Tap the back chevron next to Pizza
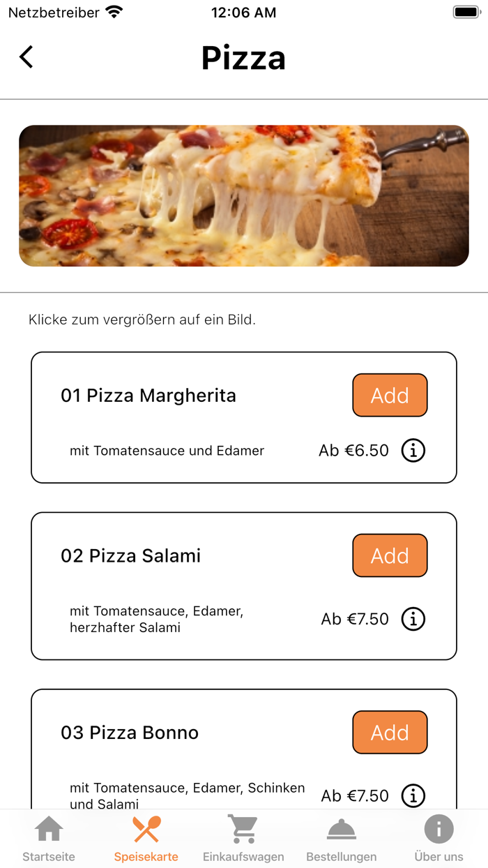Image resolution: width=488 pixels, height=868 pixels. 26,57
